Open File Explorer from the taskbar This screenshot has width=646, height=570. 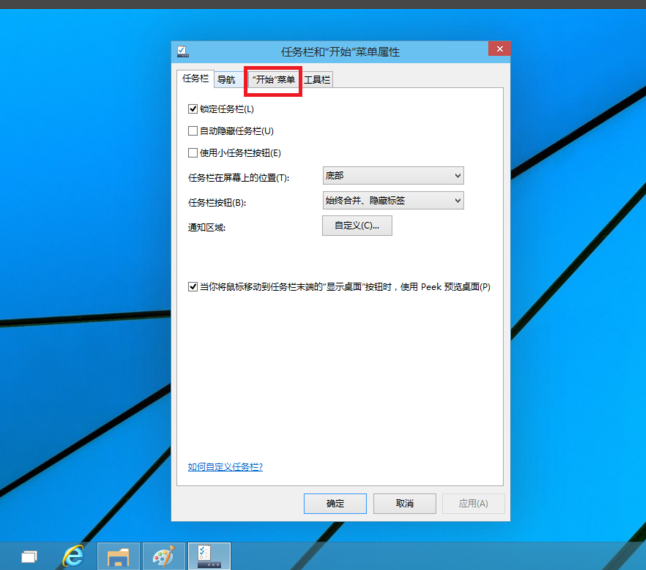(x=118, y=556)
